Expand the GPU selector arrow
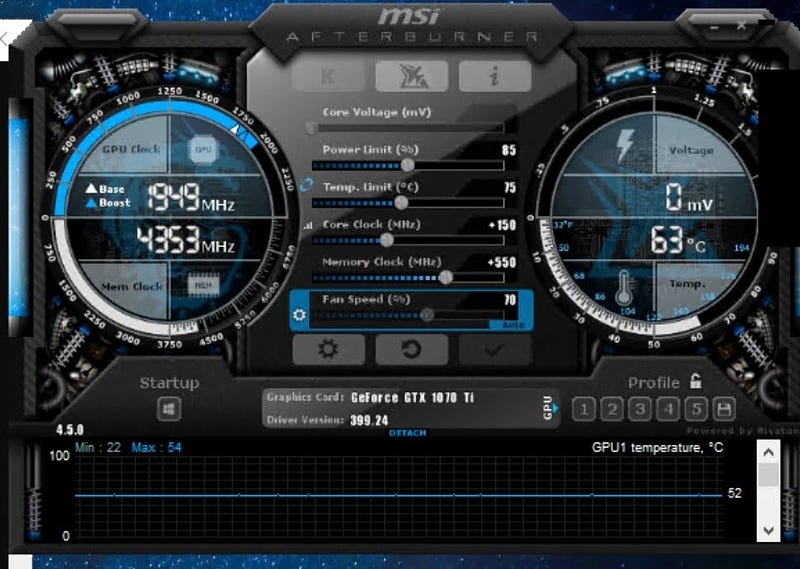 555,408
